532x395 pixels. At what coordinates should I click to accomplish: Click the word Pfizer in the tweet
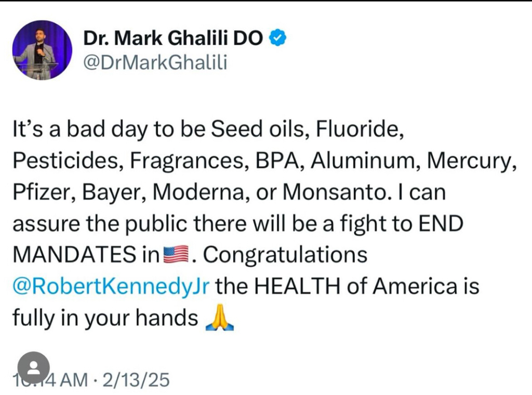[x=37, y=193]
